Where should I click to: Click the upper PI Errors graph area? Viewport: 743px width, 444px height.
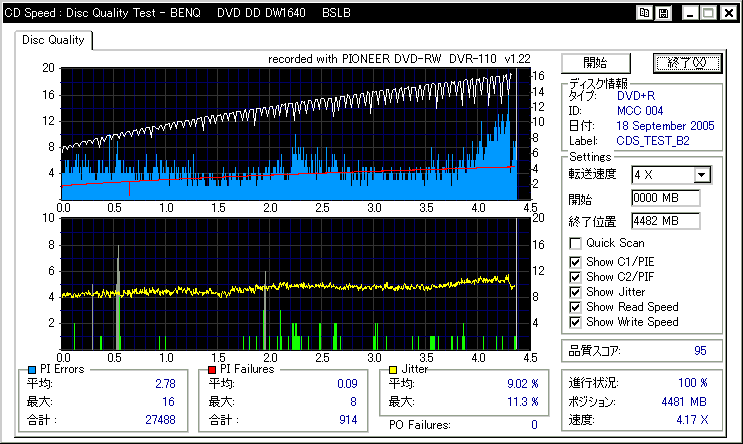click(x=290, y=133)
